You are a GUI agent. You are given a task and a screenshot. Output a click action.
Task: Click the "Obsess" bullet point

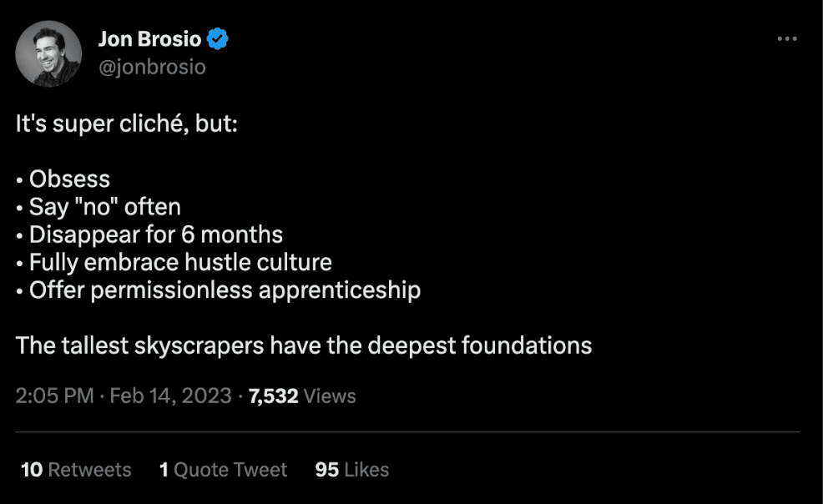click(x=69, y=179)
